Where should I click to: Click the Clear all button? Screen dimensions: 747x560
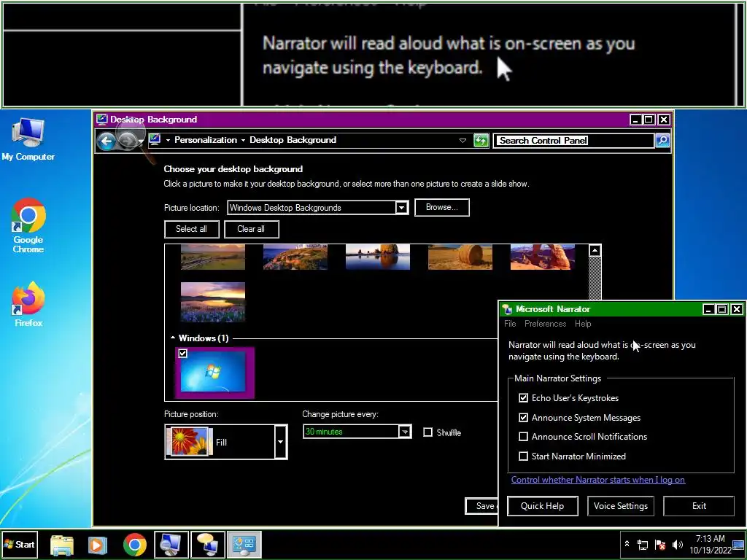tap(251, 229)
